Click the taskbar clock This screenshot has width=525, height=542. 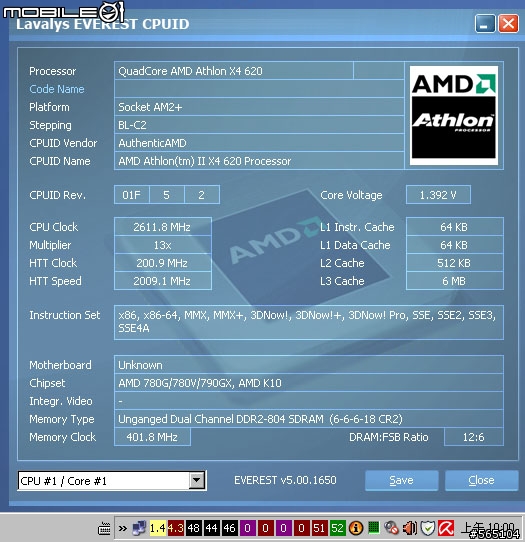[487, 527]
